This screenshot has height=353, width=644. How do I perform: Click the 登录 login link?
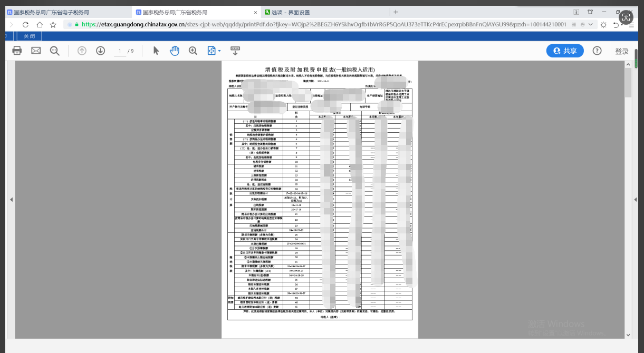tap(622, 51)
